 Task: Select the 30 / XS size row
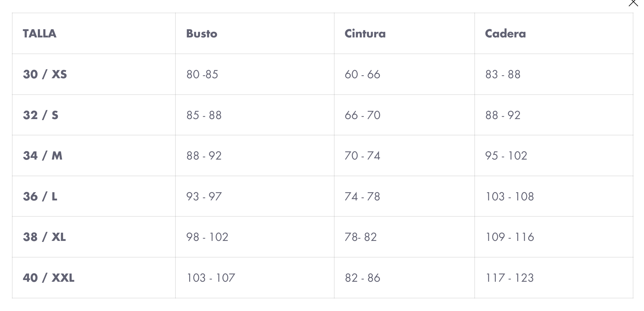pyautogui.click(x=323, y=74)
